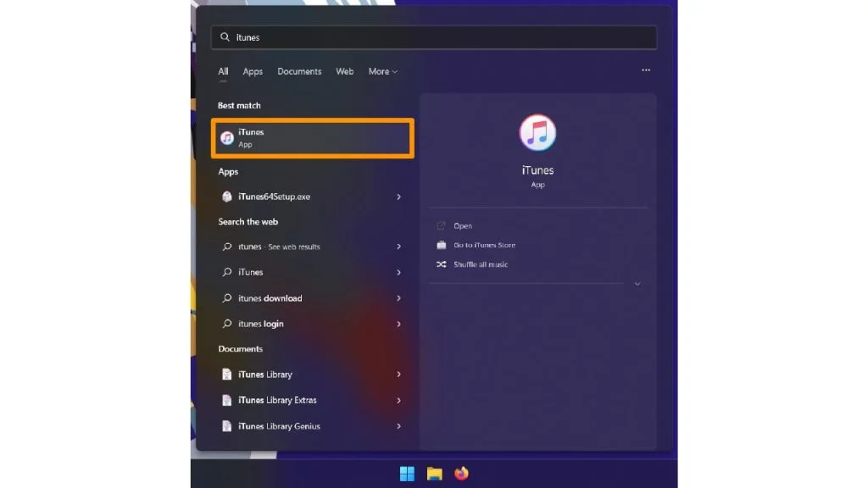Select 'itunes login' web suggestion text
The height and width of the screenshot is (488, 868).
[261, 324]
